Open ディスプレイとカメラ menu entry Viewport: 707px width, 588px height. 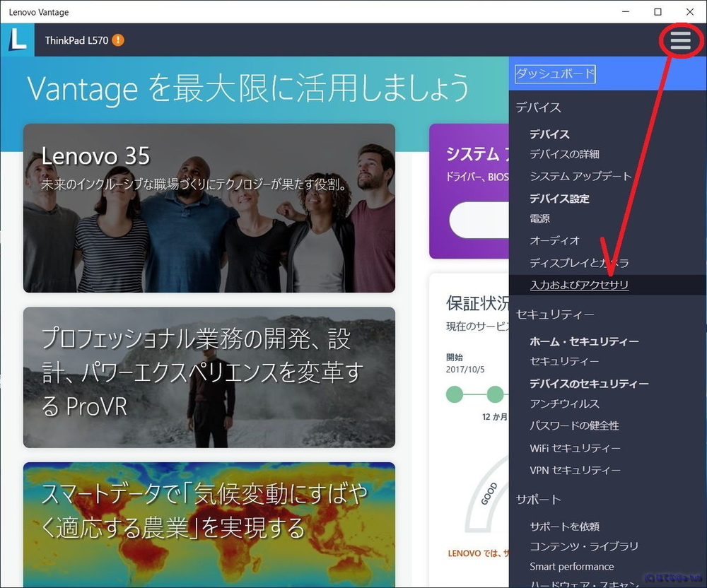coord(579,263)
